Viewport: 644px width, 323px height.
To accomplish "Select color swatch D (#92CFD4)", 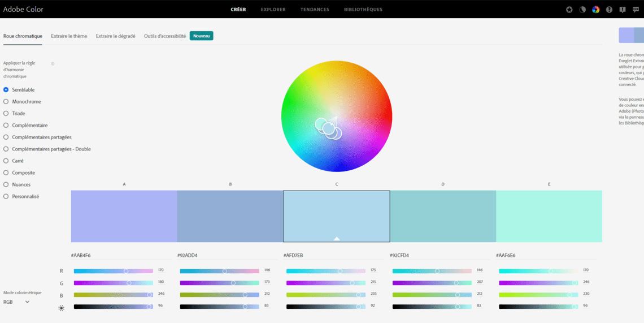I will pyautogui.click(x=443, y=216).
